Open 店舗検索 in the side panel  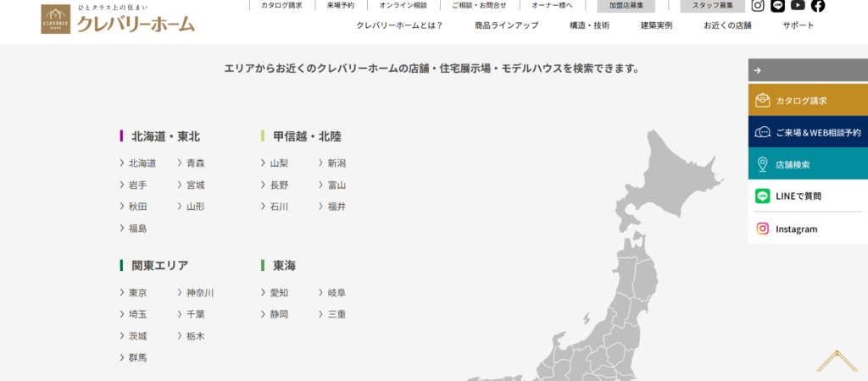pos(808,164)
